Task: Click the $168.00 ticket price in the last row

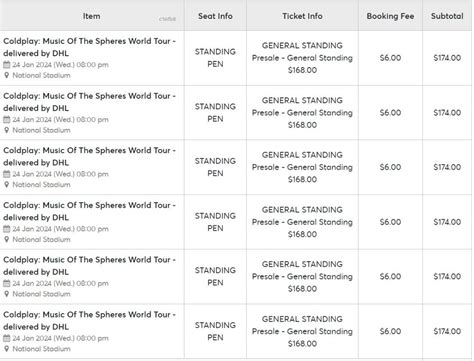Action: coord(302,344)
